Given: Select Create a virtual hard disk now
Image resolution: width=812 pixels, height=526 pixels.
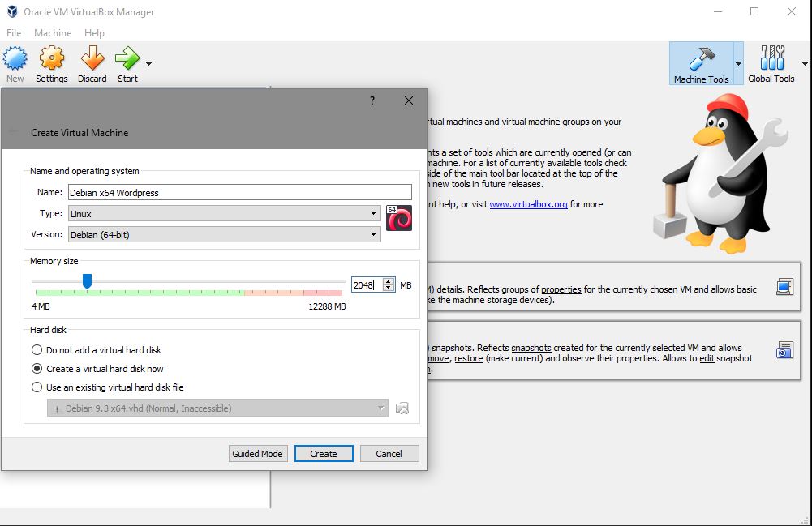Looking at the screenshot, I should pyautogui.click(x=97, y=369).
